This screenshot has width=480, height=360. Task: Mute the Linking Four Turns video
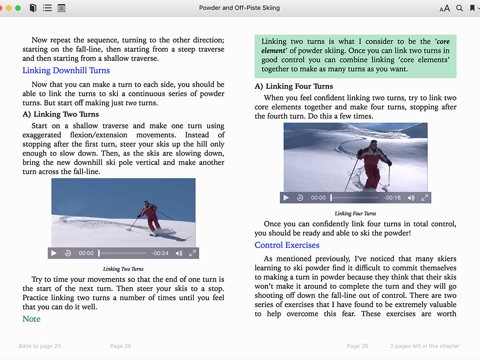tap(411, 198)
